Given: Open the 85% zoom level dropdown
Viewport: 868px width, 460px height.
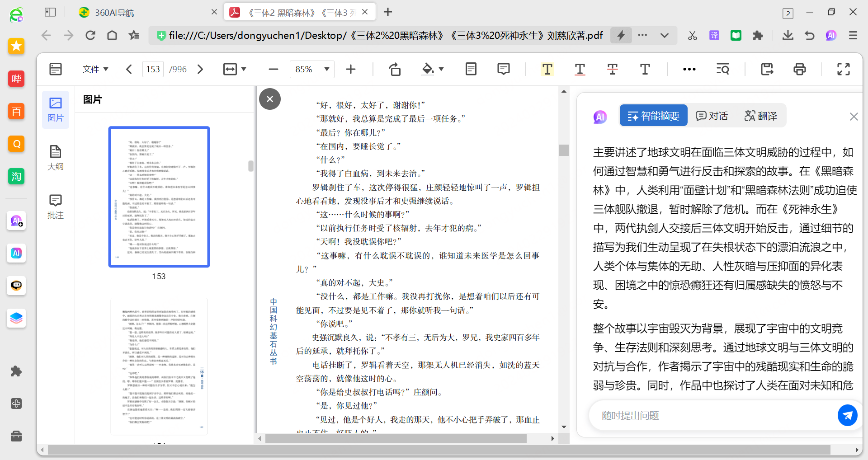Looking at the screenshot, I should (x=312, y=69).
